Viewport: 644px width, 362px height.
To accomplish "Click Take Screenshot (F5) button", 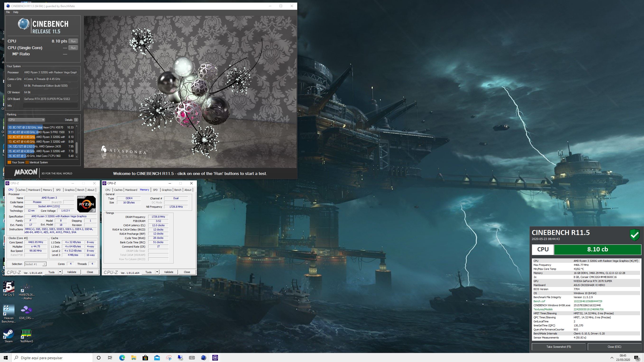I will coord(559,347).
